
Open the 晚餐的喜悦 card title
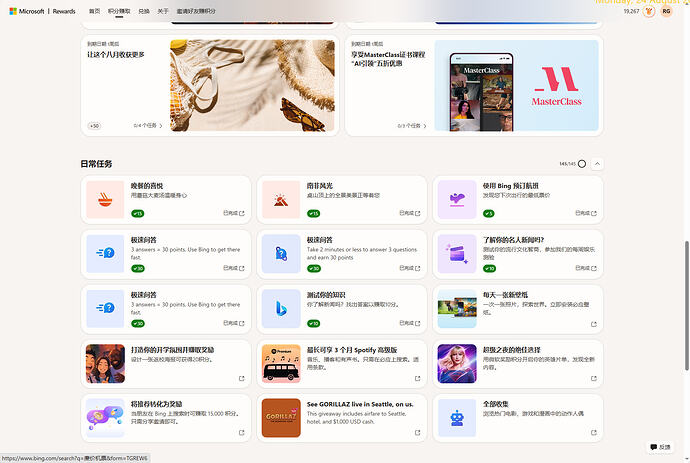pos(147,186)
